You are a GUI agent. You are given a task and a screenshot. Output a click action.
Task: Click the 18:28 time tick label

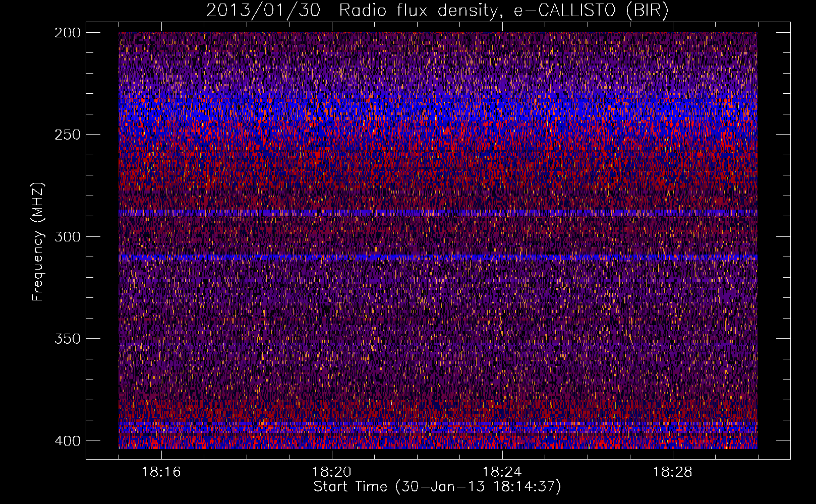[x=673, y=472]
